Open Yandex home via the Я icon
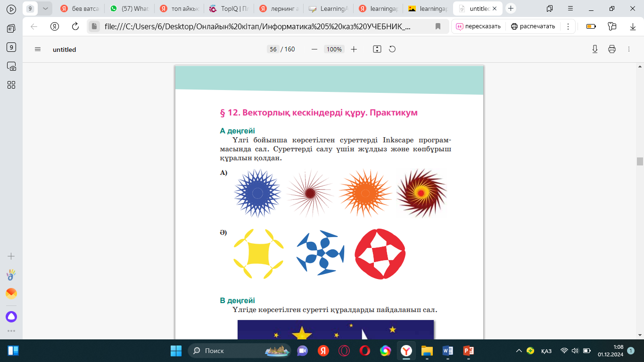Image resolution: width=644 pixels, height=362 pixels. (55, 26)
